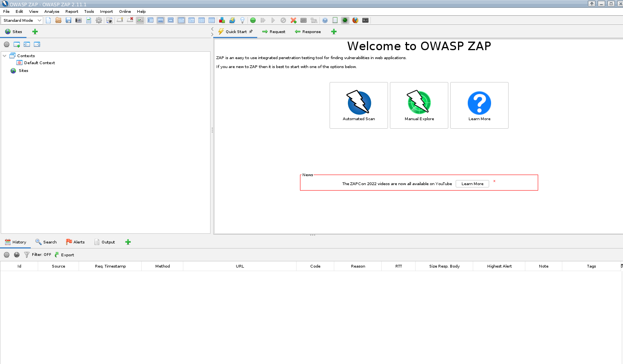The image size is (623, 364).
Task: Click the left arrow collapse panel chevron
Action: click(x=212, y=29)
